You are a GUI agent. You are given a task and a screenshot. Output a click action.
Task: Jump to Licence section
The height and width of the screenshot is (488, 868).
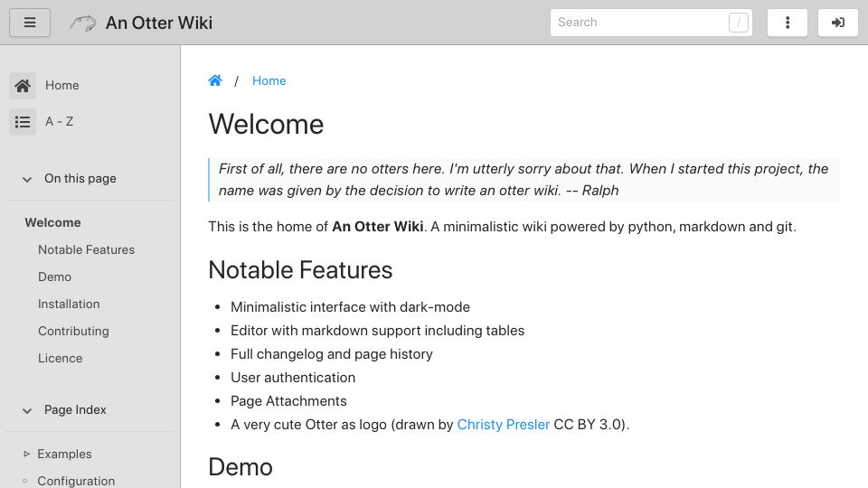pyautogui.click(x=61, y=358)
